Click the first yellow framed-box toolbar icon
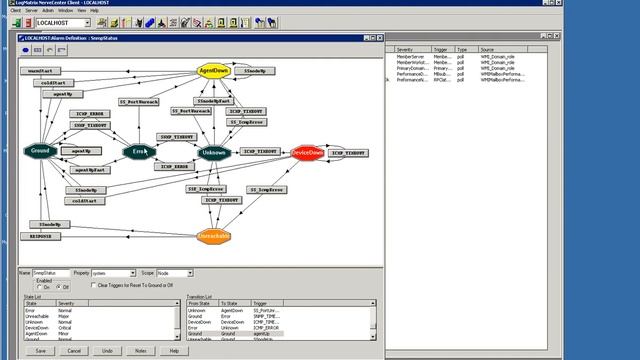Screen dimensions: 640x360 pos(221,23)
